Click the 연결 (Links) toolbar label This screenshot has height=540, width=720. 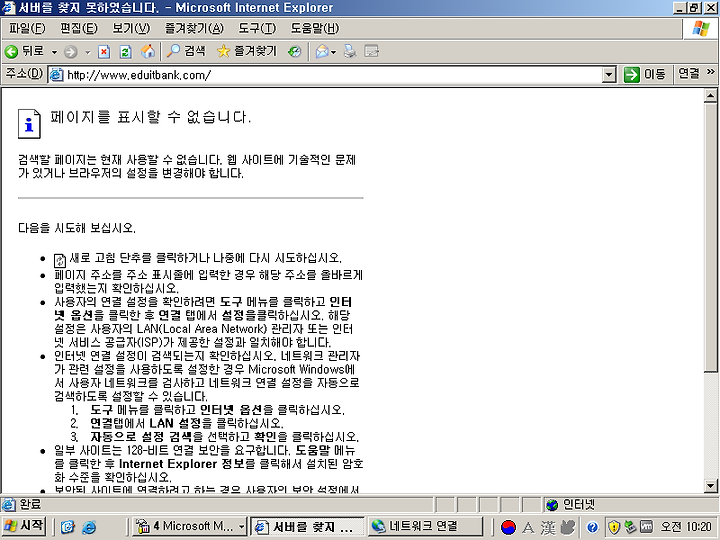pyautogui.click(x=689, y=73)
